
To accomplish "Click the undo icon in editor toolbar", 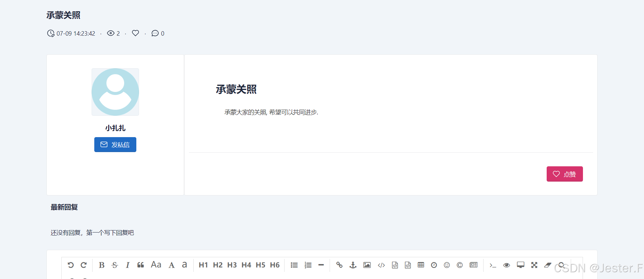I will click(71, 265).
